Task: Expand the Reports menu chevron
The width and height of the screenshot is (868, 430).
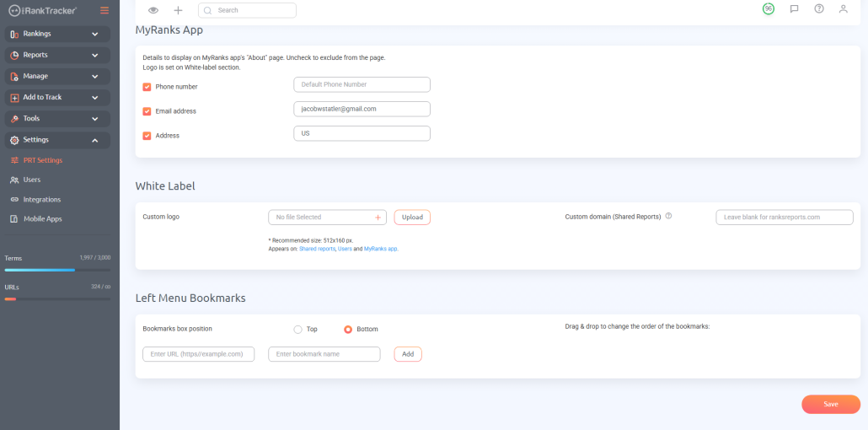Action: click(95, 56)
